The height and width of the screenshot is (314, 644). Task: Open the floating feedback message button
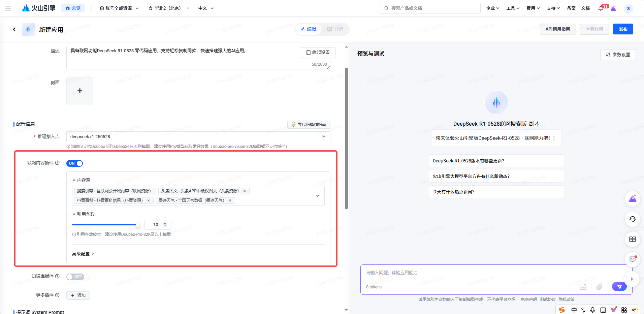click(633, 259)
